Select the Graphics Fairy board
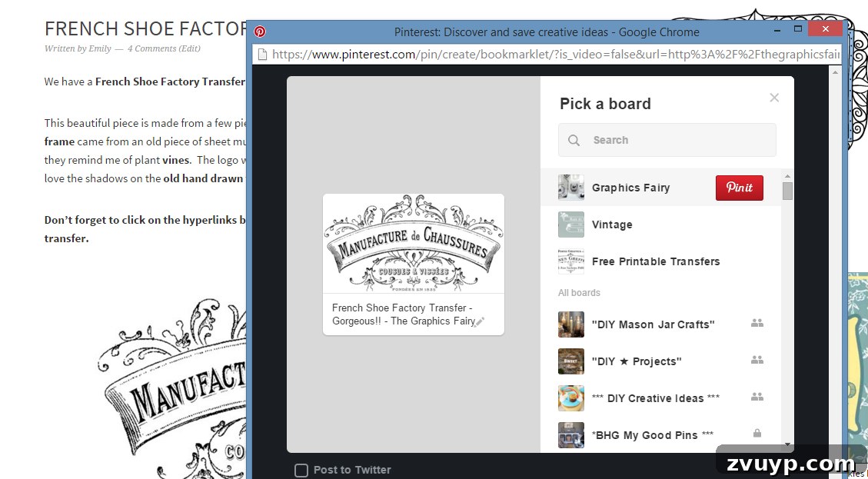The width and height of the screenshot is (868, 479). click(660, 188)
